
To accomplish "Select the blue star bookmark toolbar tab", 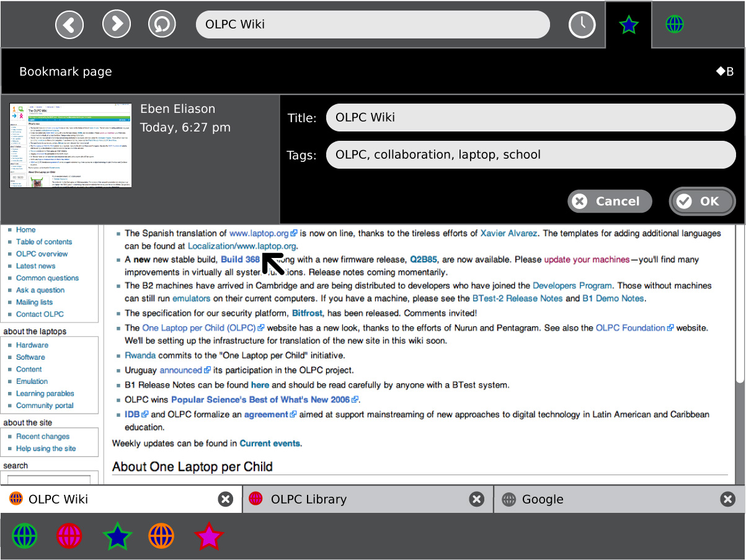I will [628, 25].
